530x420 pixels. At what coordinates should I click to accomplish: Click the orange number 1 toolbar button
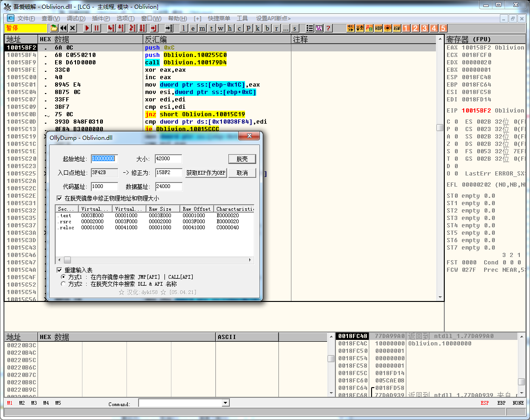[406, 28]
